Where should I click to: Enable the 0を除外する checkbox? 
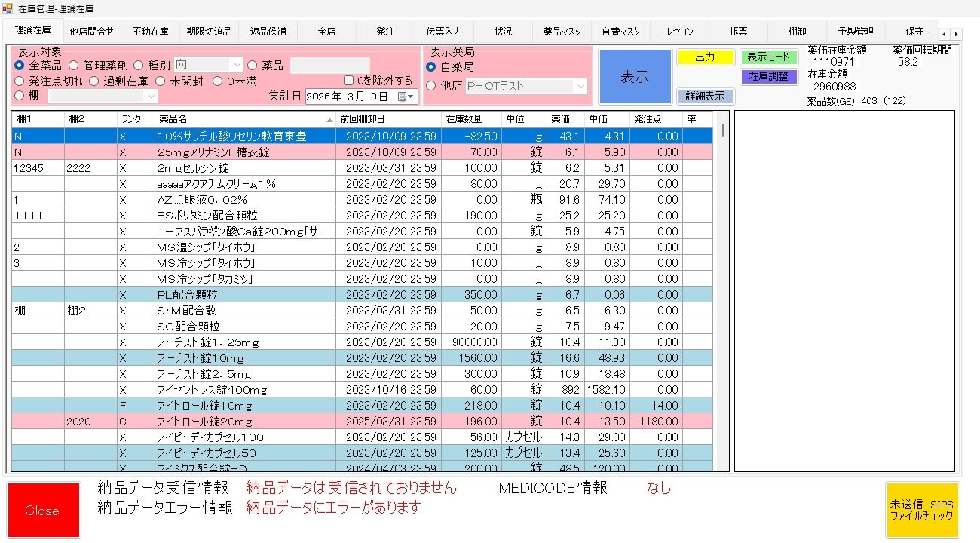[x=348, y=81]
